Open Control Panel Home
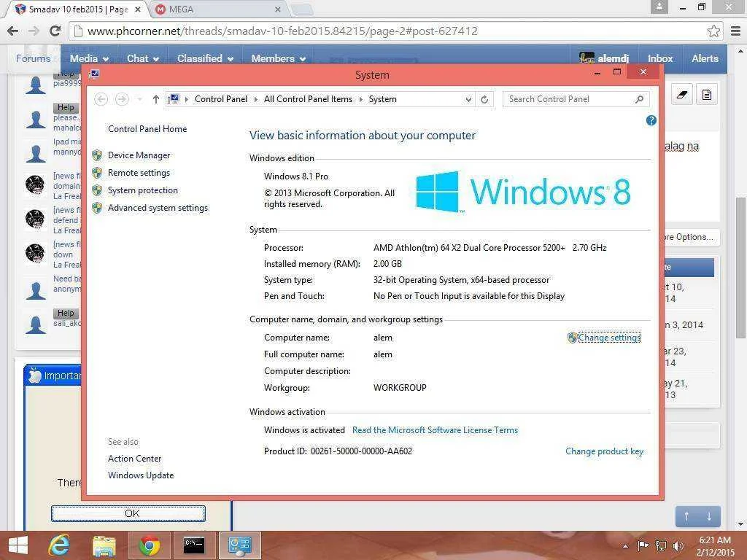Image resolution: width=747 pixels, height=560 pixels. [x=147, y=128]
